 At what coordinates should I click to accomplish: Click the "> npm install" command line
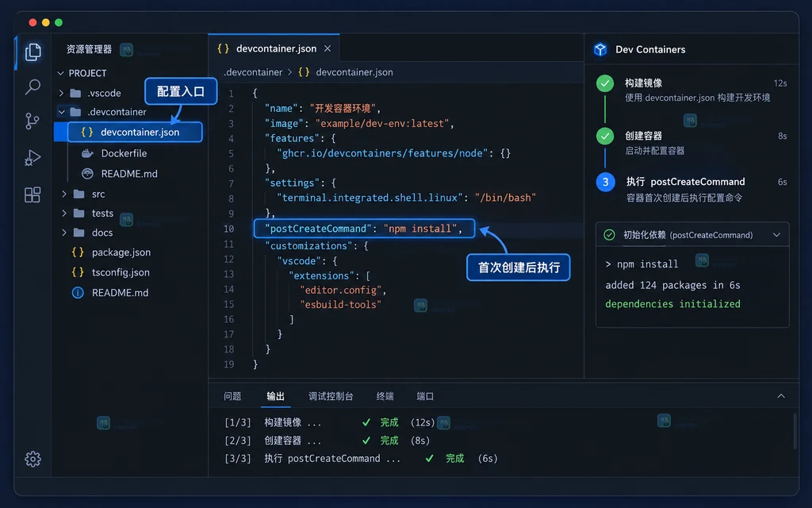point(642,264)
